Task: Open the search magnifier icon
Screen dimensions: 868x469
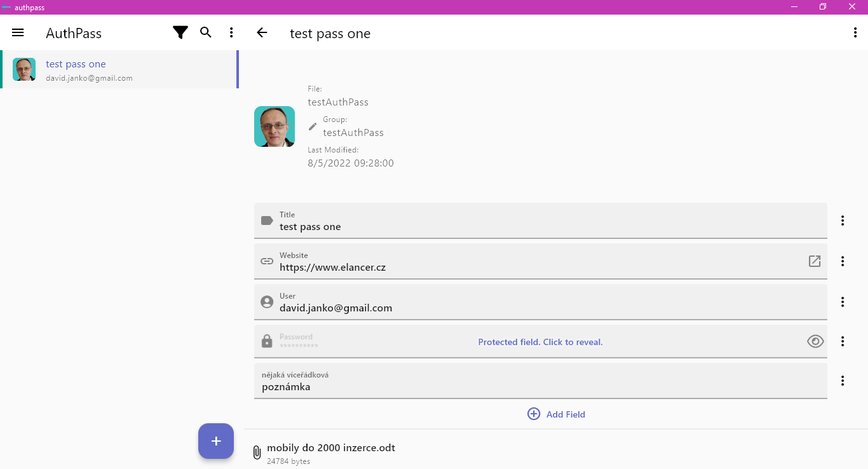Action: coord(206,32)
